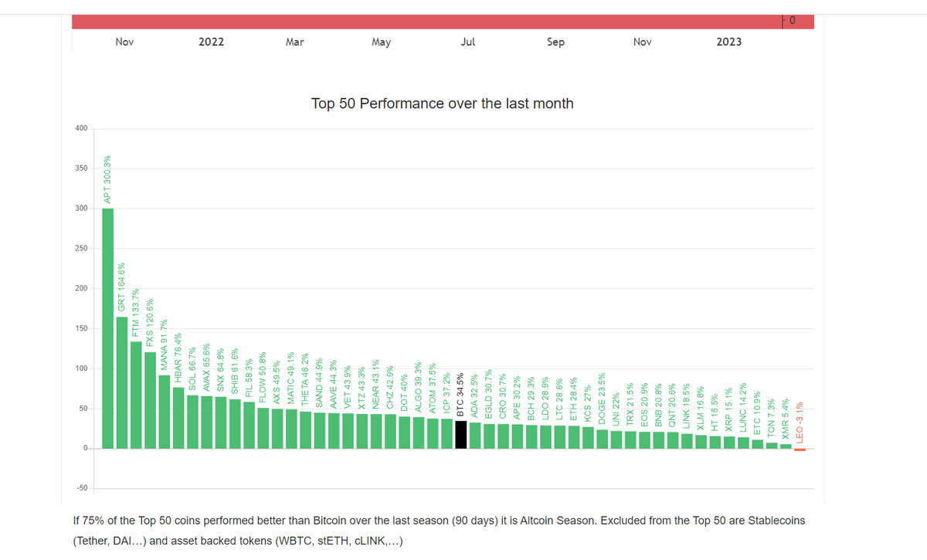The width and height of the screenshot is (927, 560).
Task: Click the BCH 29.3% label
Action: click(x=531, y=397)
